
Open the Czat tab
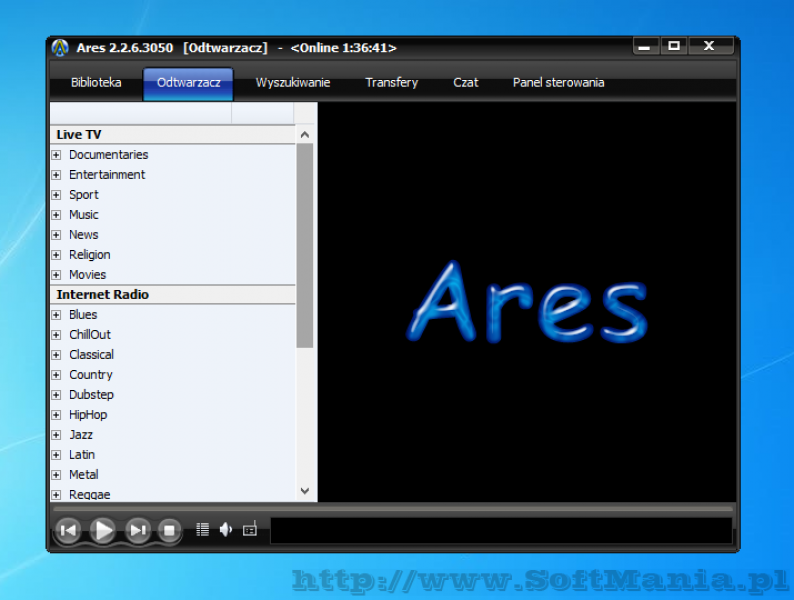pos(465,83)
